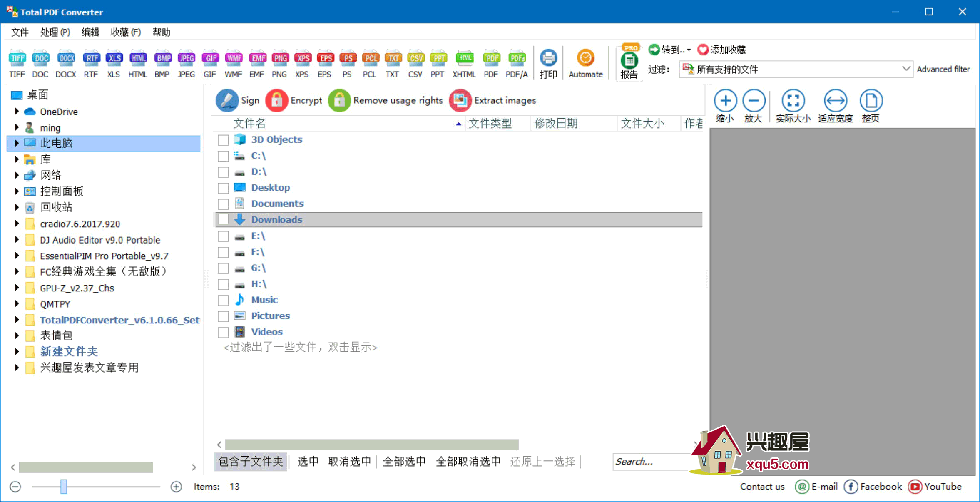Screen dimensions: 980x502
Task: Select the XLS output format
Action: (114, 64)
